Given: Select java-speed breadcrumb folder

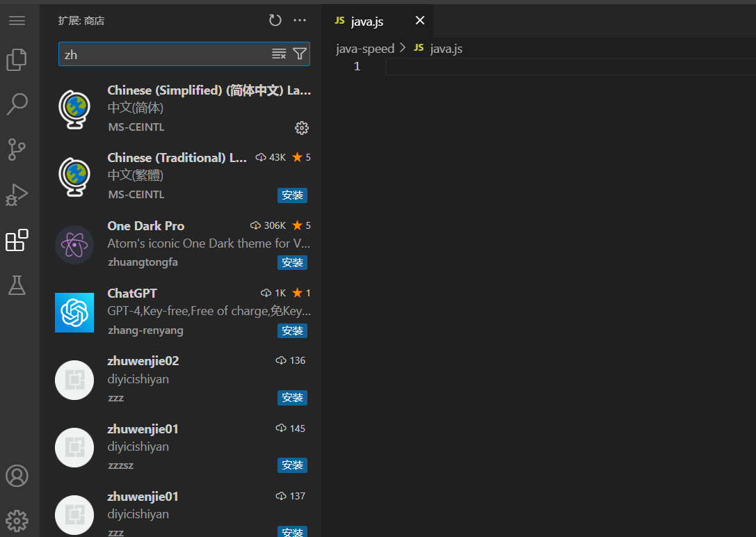Looking at the screenshot, I should pyautogui.click(x=365, y=49).
